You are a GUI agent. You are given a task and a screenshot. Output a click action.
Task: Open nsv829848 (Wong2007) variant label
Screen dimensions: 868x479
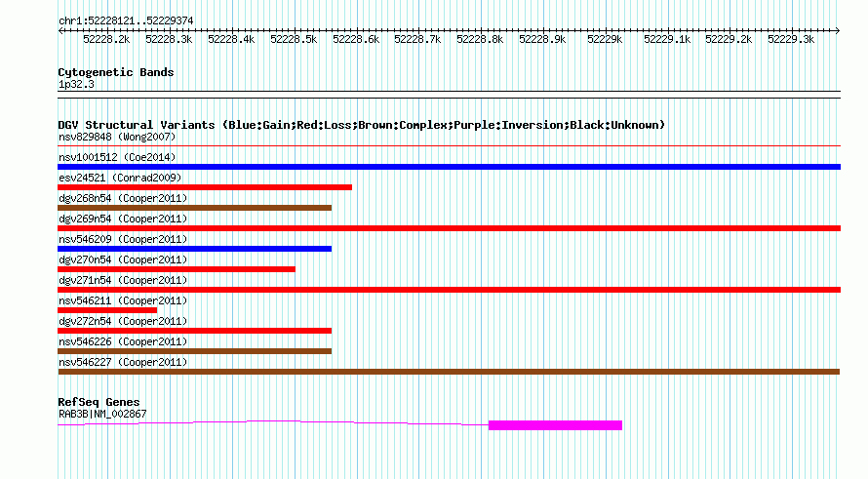coord(117,137)
